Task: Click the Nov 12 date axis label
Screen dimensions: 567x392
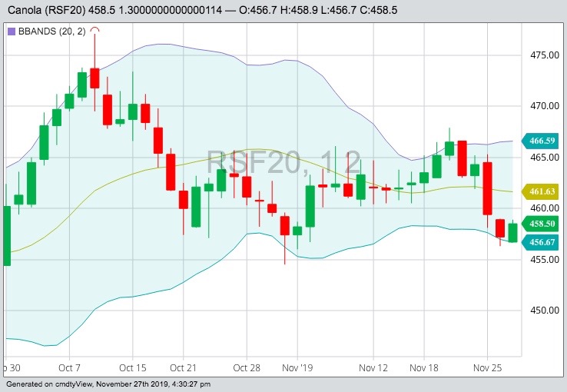Action: (x=373, y=367)
